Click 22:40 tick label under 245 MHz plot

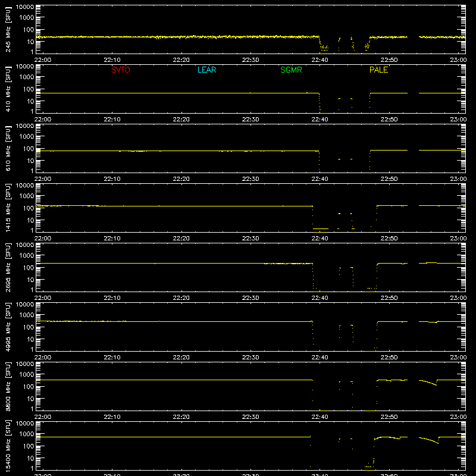point(320,60)
